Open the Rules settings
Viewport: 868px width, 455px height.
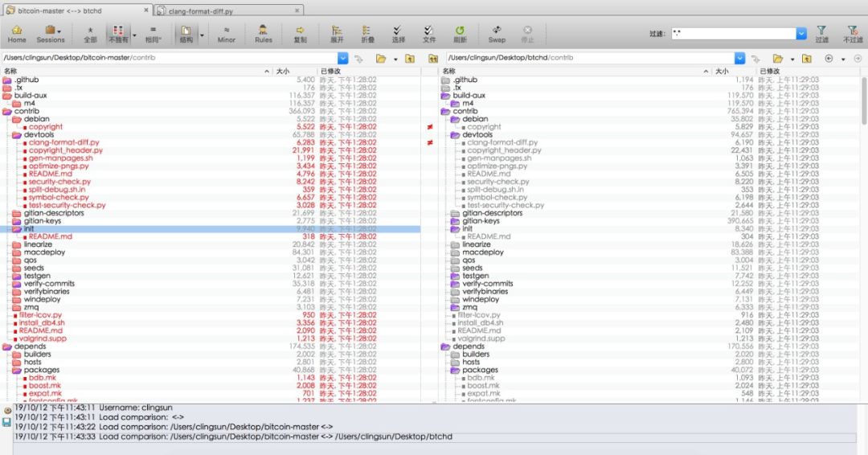click(x=263, y=34)
